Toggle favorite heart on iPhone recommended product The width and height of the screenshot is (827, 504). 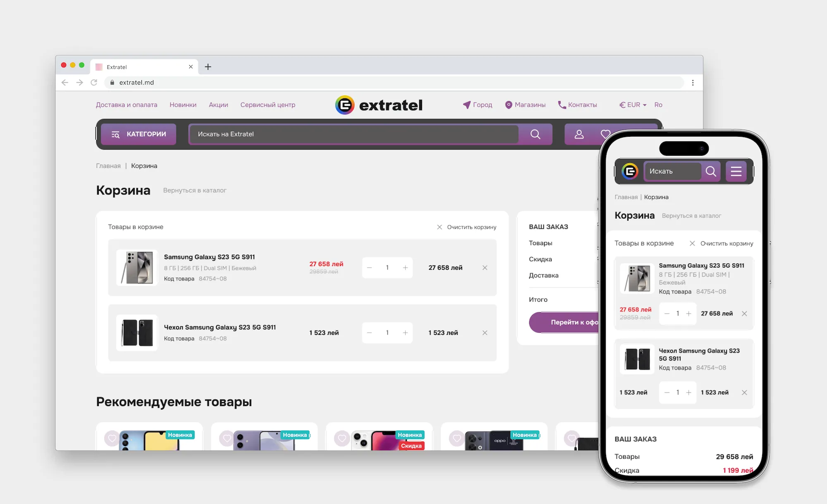(342, 438)
